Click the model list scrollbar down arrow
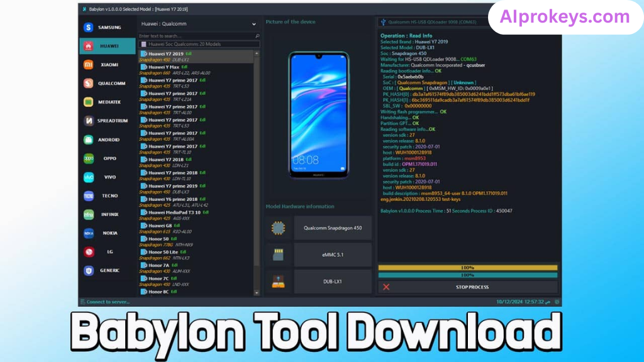This screenshot has width=644, height=362. coord(257,293)
